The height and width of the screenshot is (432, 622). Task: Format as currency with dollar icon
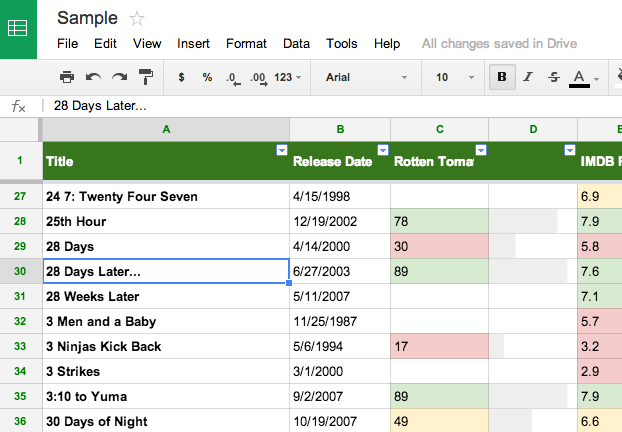tap(181, 77)
